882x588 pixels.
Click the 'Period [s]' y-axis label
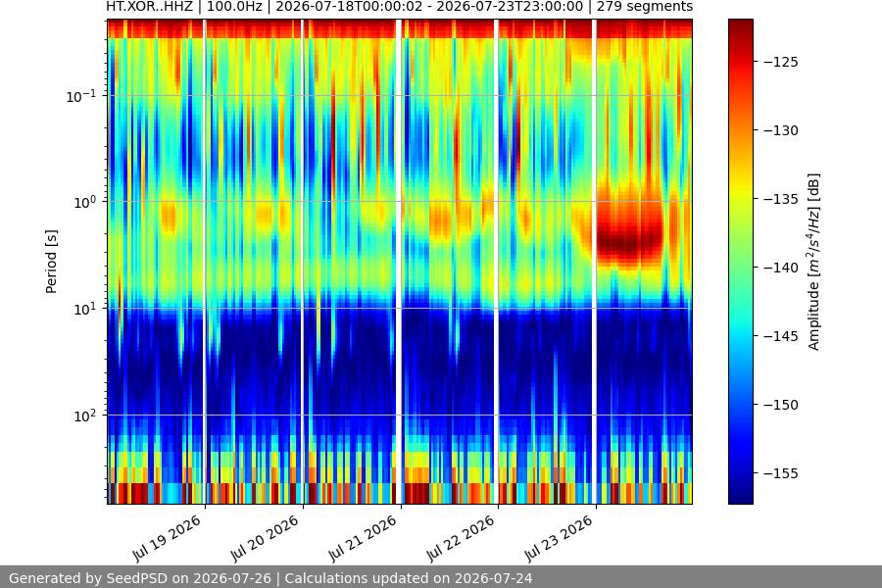coord(51,262)
